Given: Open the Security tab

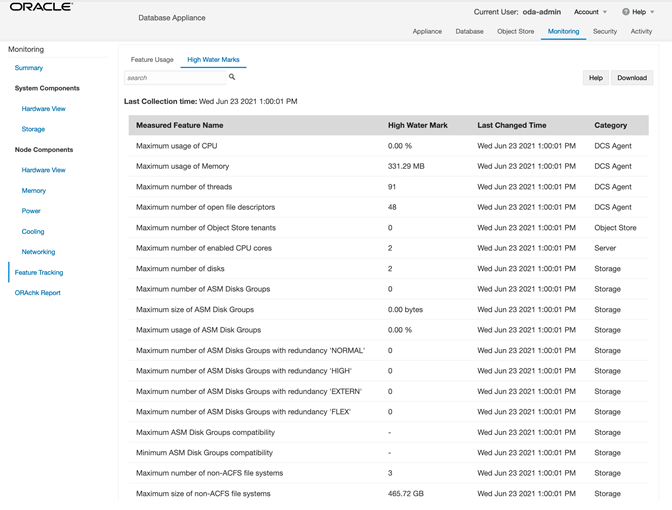Looking at the screenshot, I should pyautogui.click(x=605, y=31).
